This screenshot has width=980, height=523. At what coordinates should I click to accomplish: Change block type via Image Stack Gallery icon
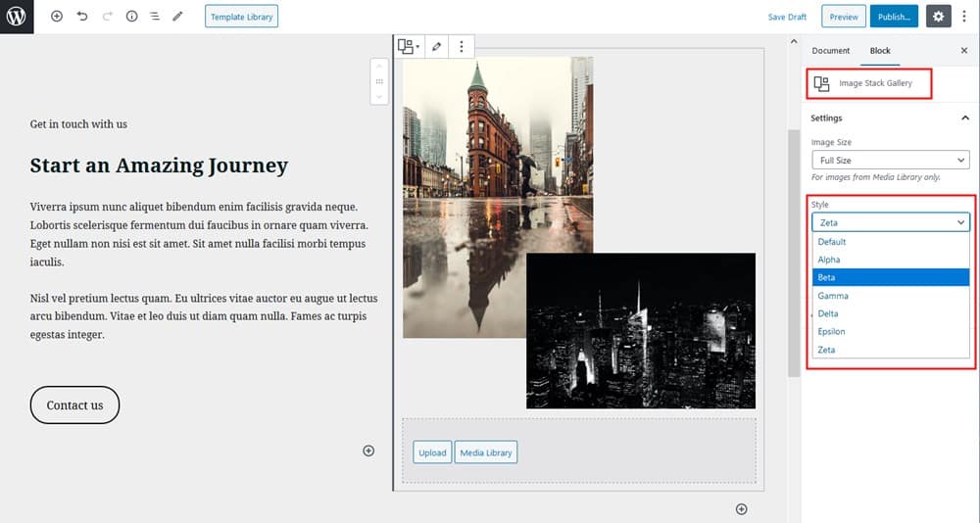coord(409,46)
